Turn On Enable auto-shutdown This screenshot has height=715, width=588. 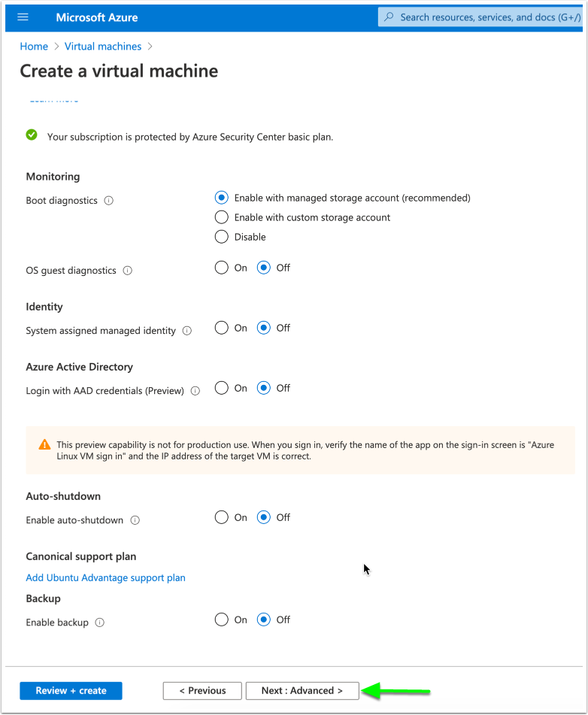pos(221,517)
